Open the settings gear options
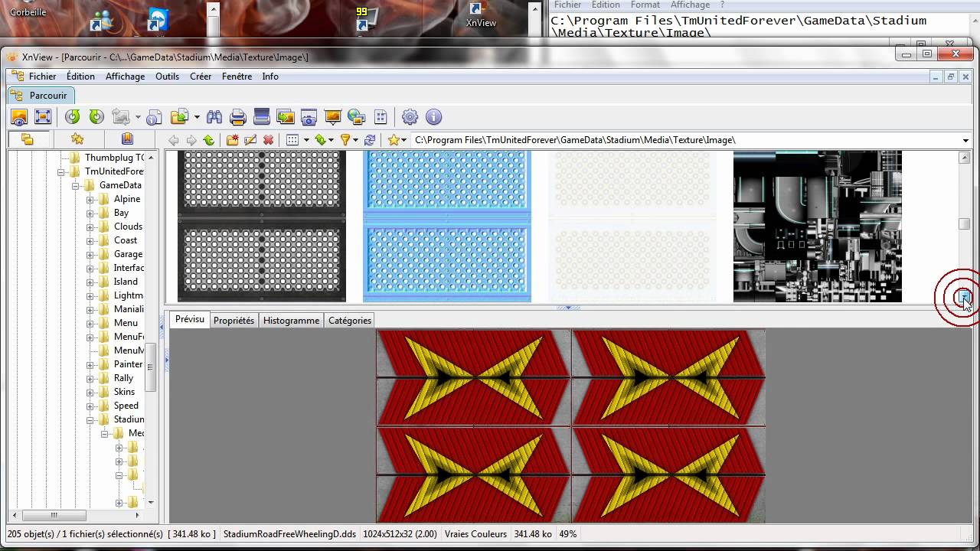 410,117
